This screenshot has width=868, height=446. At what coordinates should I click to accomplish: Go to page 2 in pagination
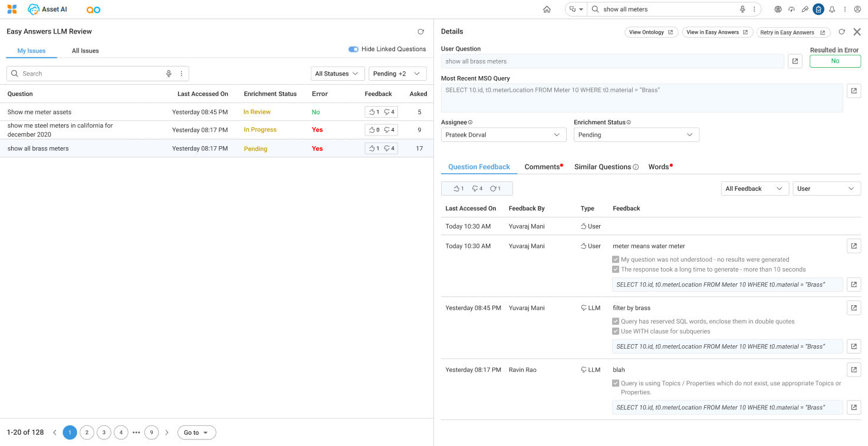[x=87, y=432]
